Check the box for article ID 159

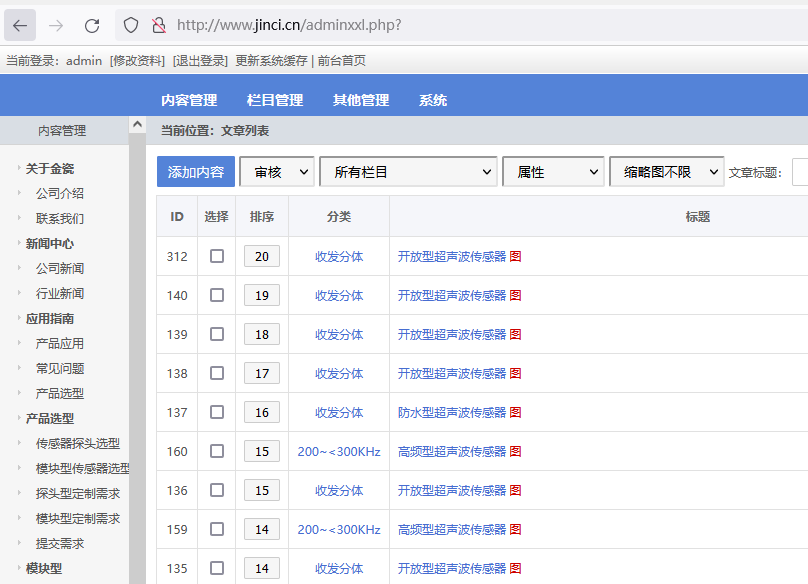click(x=217, y=529)
